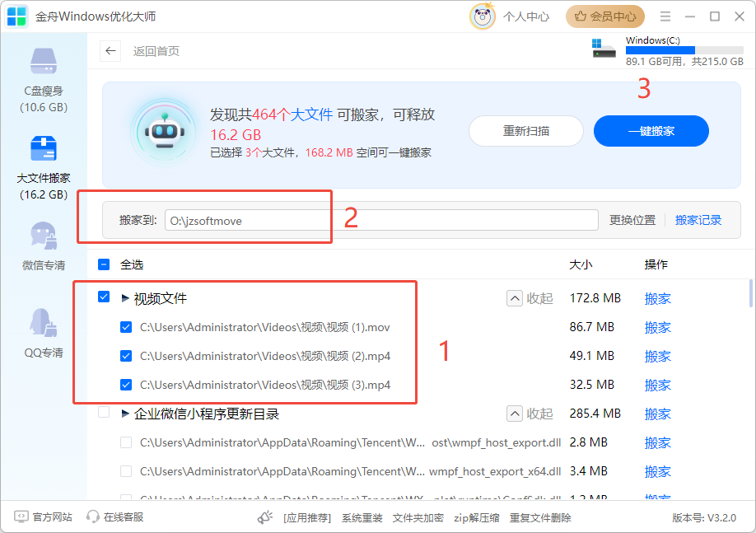Click the Windows(C:) drive icon
Viewport: 756px width, 533px height.
tap(604, 48)
